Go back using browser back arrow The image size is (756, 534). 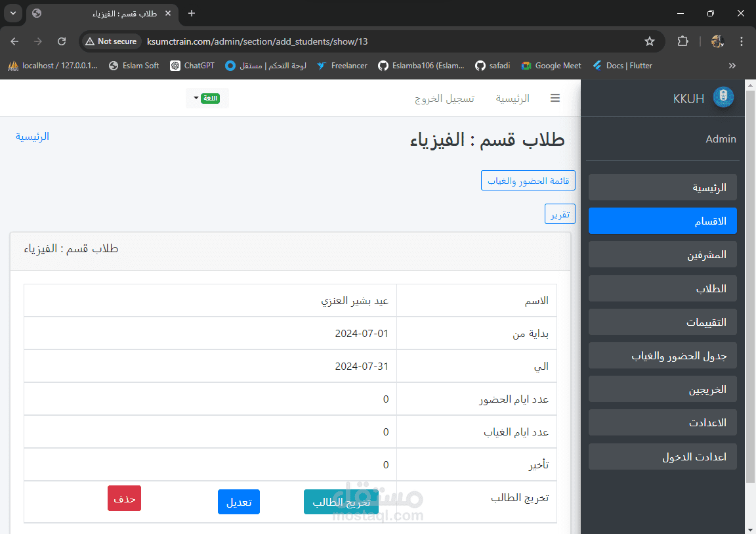14,41
